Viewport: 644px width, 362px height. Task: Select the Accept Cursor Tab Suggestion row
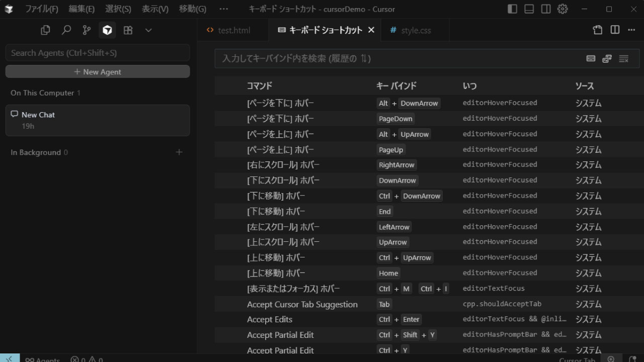coord(429,304)
